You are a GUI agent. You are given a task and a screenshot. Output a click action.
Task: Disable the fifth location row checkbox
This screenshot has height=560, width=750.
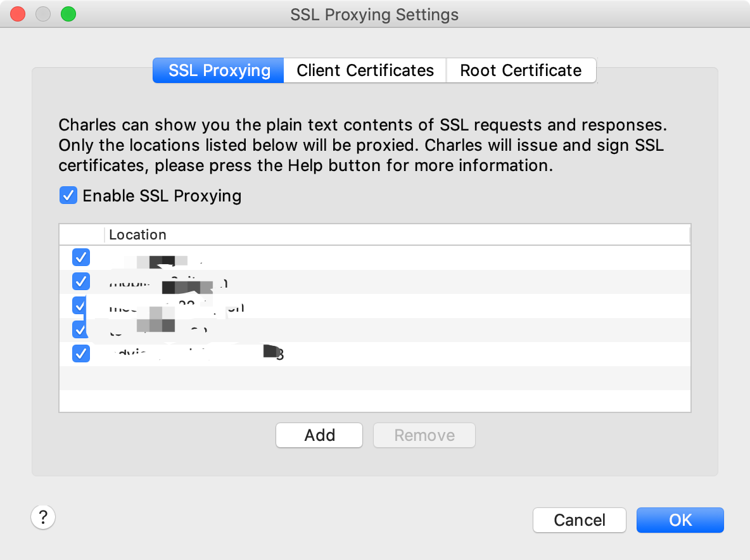81,353
